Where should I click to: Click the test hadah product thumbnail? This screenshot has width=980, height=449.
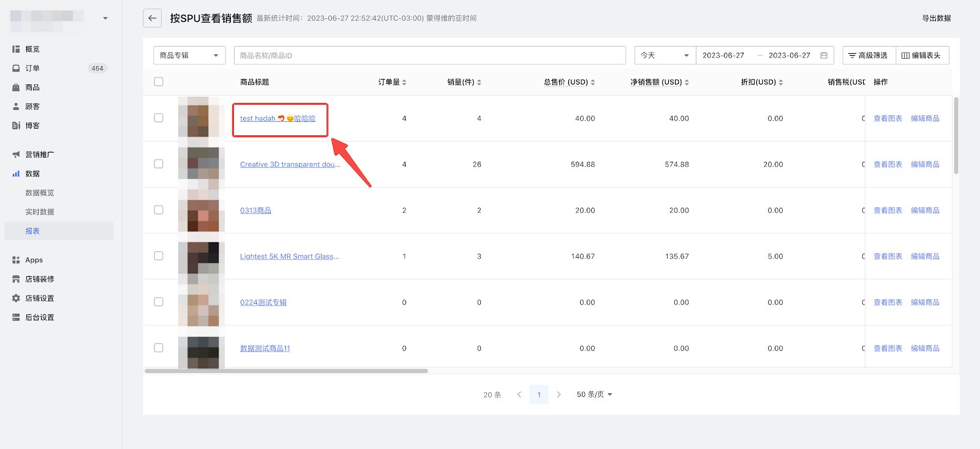coord(202,118)
